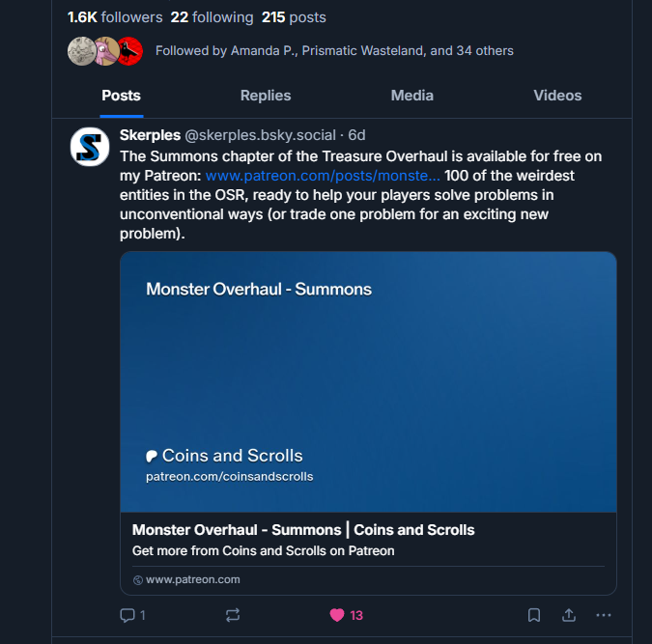The image size is (652, 644).
Task: Open the 6d post timestamp
Action: [357, 135]
